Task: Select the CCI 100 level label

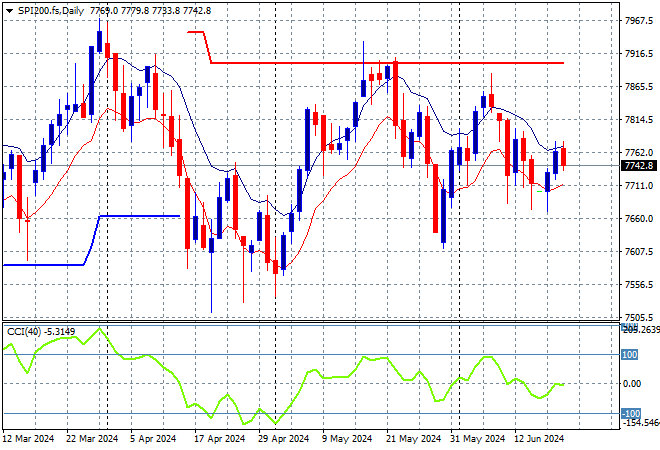Action: tap(629, 355)
